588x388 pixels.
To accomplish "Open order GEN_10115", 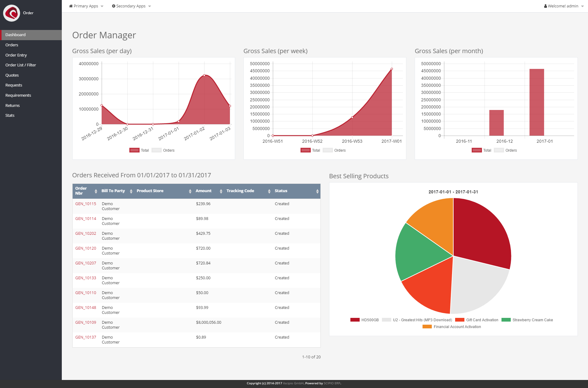I will [x=86, y=204].
